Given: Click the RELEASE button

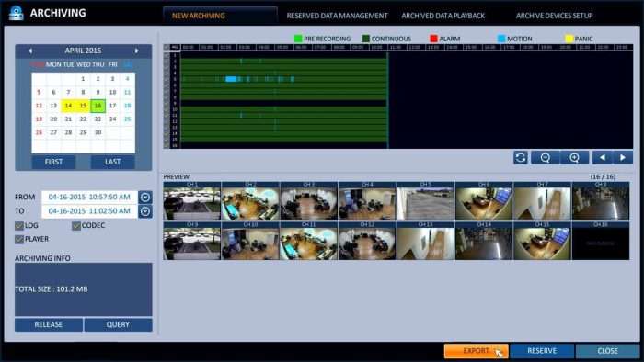Looking at the screenshot, I should click(x=49, y=324).
